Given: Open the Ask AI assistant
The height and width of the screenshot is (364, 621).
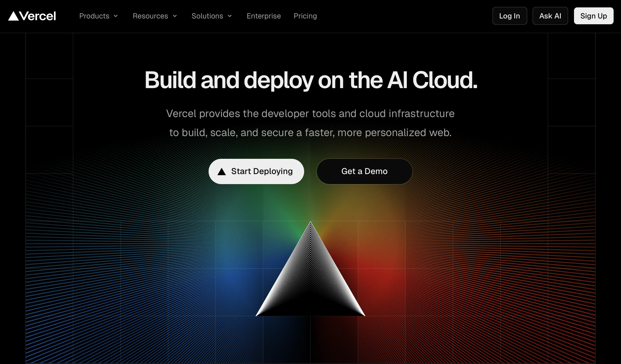Looking at the screenshot, I should point(550,16).
